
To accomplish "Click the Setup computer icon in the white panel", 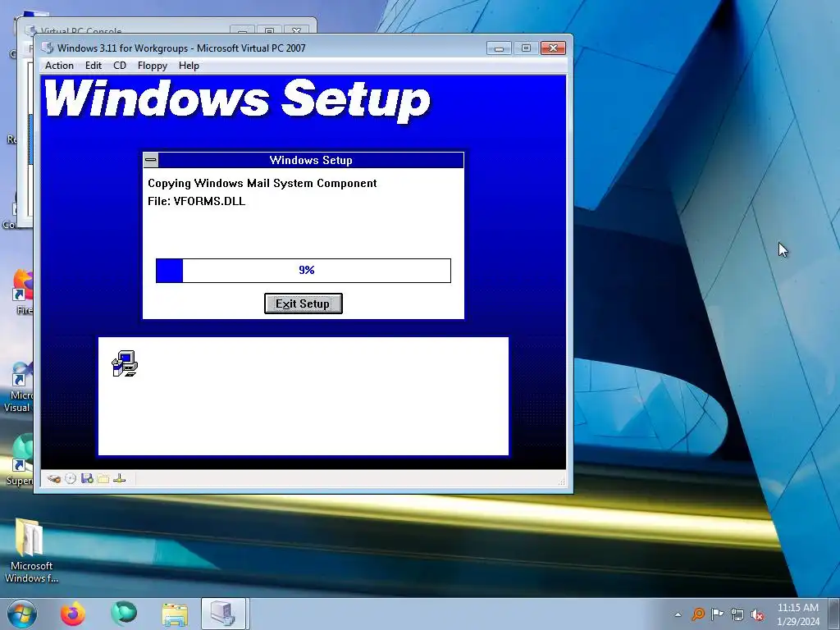I will (x=125, y=363).
